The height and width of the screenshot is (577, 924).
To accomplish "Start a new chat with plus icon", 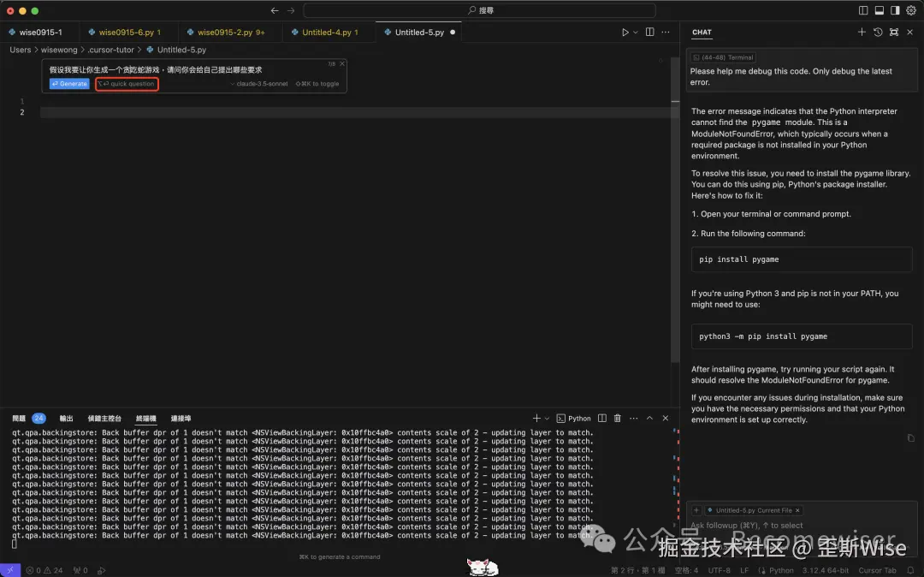I will tap(862, 32).
